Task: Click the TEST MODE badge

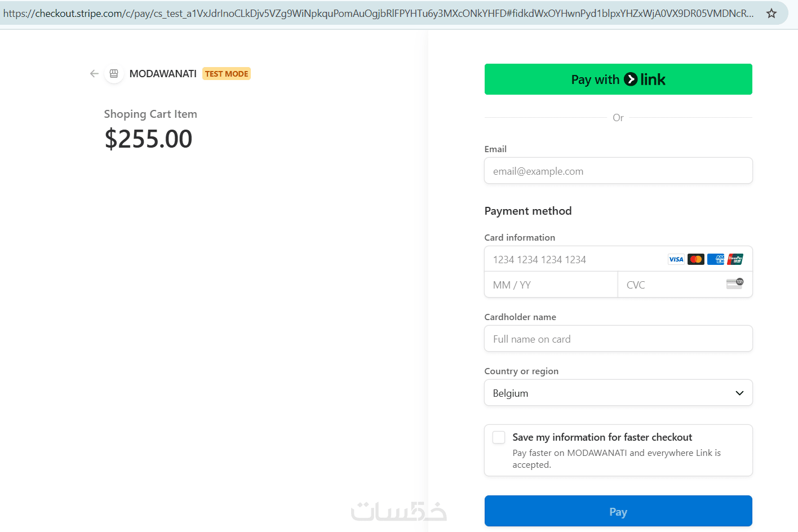Action: pyautogui.click(x=227, y=74)
